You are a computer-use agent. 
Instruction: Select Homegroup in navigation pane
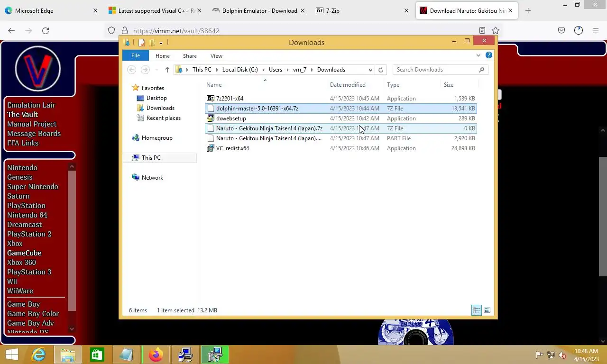point(156,138)
